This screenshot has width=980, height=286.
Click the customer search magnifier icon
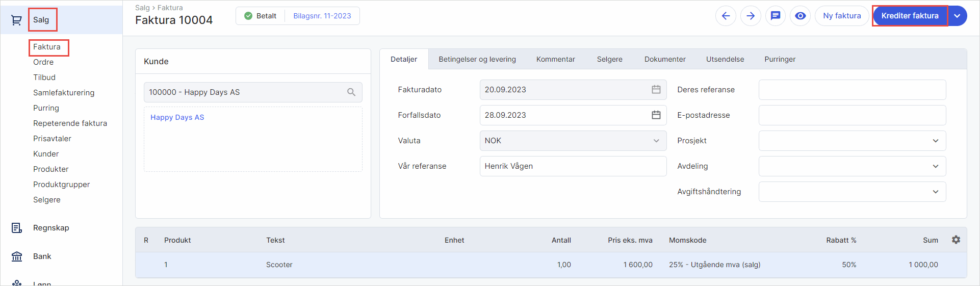click(x=351, y=92)
